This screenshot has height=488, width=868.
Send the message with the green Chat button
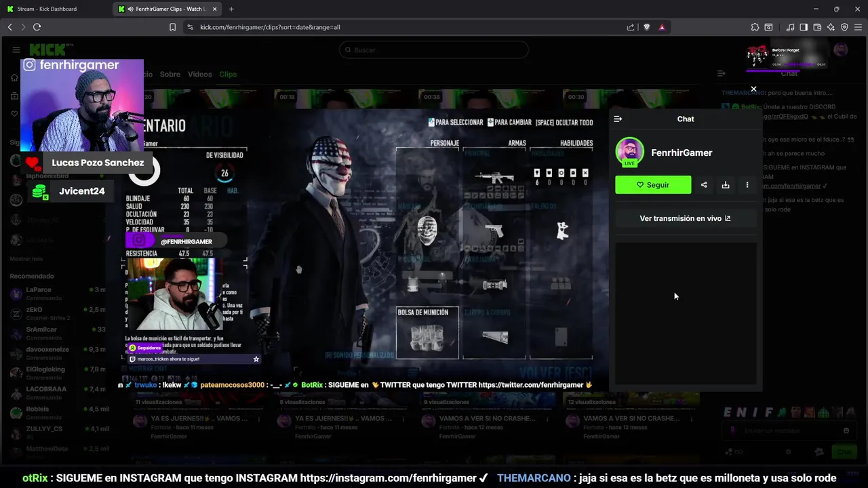click(x=844, y=451)
